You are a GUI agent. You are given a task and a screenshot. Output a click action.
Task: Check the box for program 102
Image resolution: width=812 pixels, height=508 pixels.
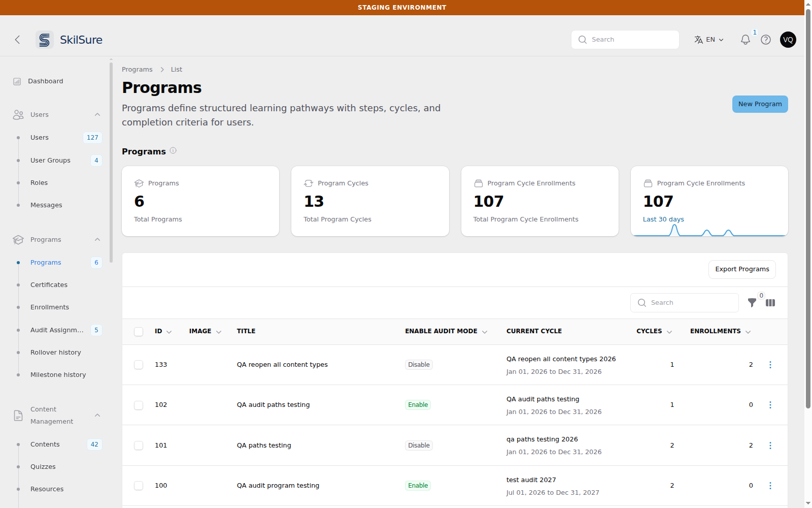coord(139,405)
